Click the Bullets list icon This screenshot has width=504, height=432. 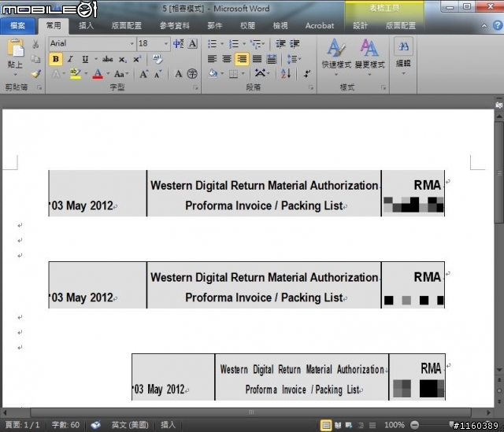pos(213,44)
